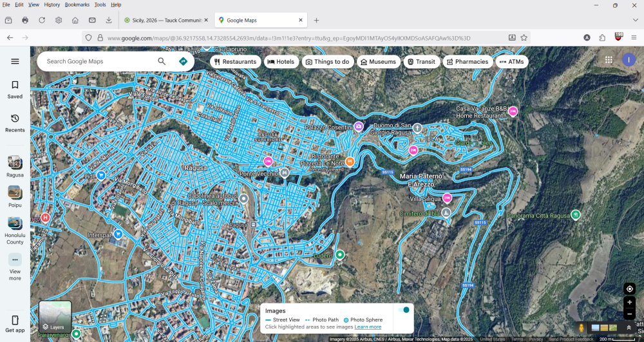Go to the browser home page
The image size is (644, 342).
tap(75, 20)
